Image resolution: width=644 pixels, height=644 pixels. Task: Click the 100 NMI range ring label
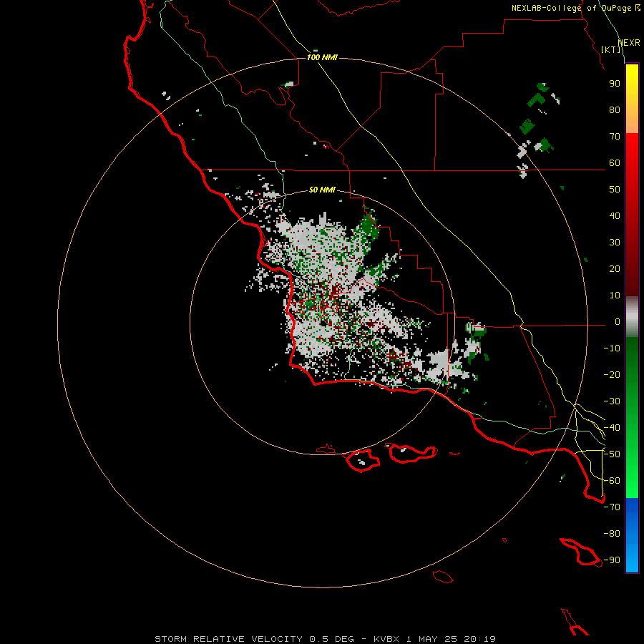point(322,57)
